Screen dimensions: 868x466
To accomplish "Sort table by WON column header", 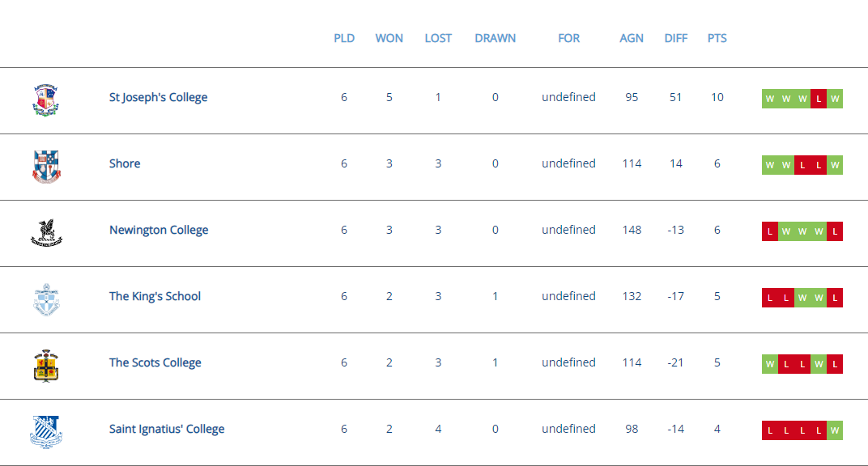I will pyautogui.click(x=389, y=38).
